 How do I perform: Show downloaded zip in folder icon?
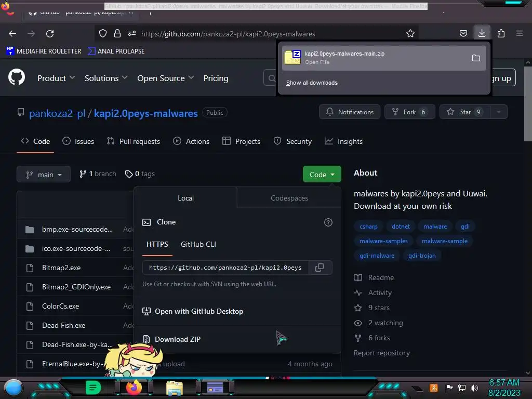[476, 58]
